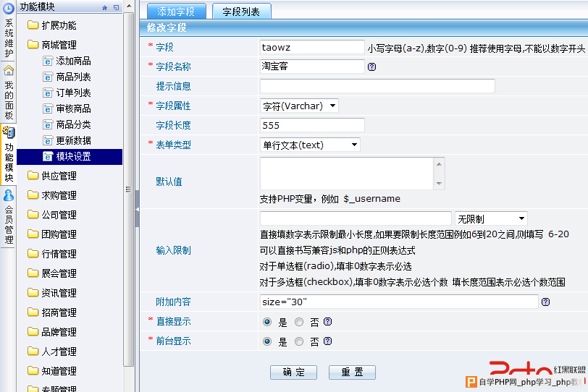Click the left menu vertical scrollbar thumb
The height and width of the screenshot is (392, 588).
coord(129,189)
